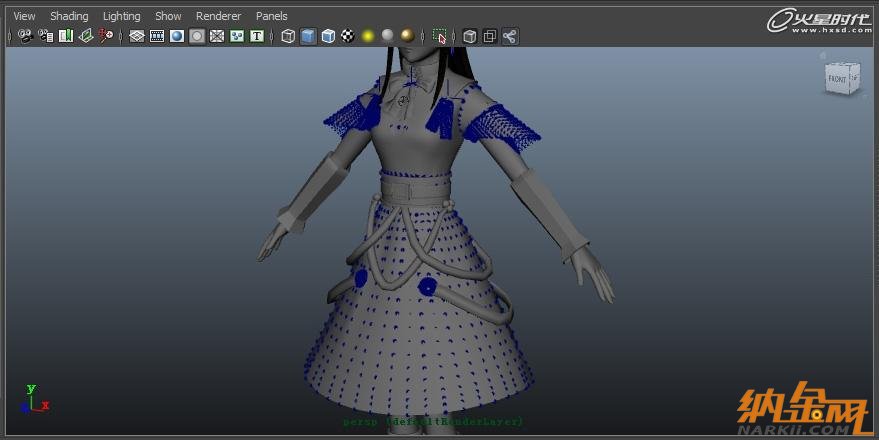Toggle the Gate Mask icon
879x440 pixels.
[197, 36]
